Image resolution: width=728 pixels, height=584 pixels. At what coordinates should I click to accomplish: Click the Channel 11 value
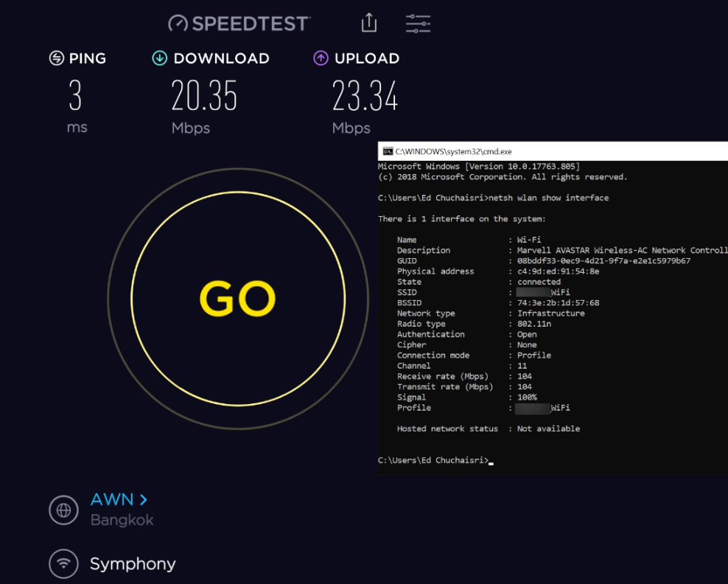click(522, 366)
